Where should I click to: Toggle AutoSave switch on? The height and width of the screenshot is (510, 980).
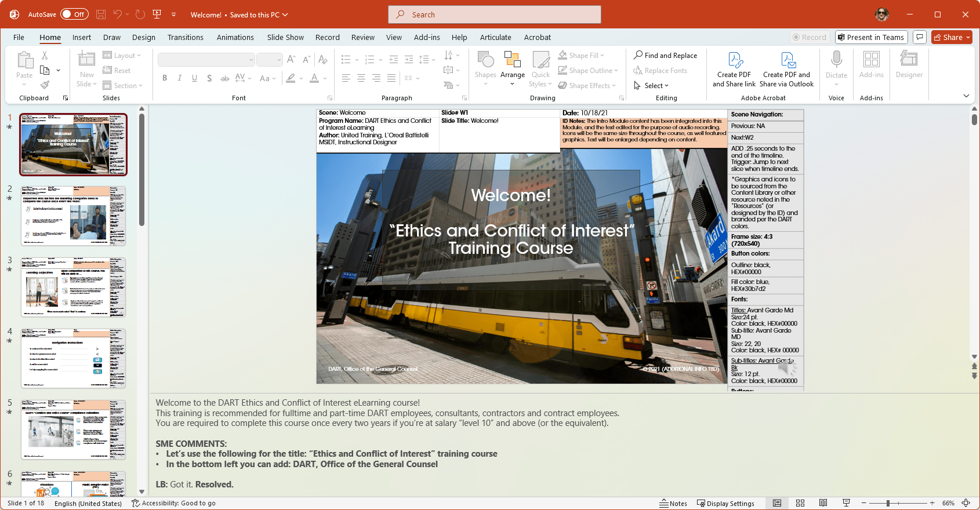(74, 14)
